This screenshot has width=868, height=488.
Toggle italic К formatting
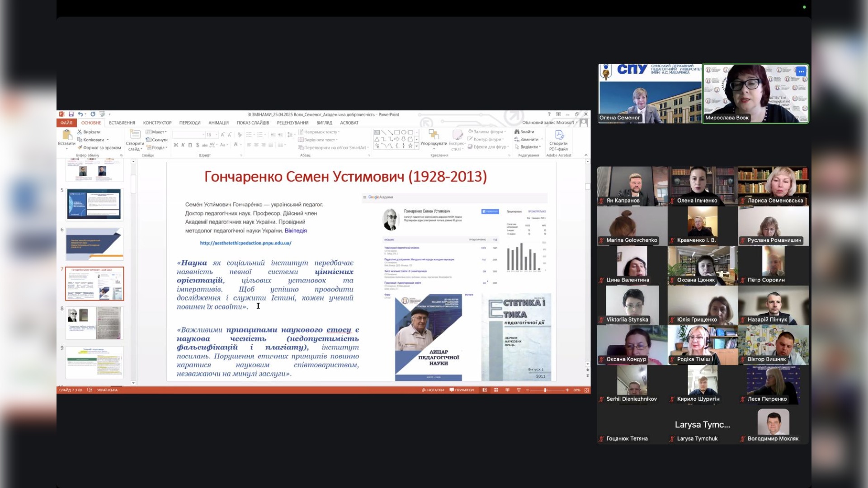[183, 145]
